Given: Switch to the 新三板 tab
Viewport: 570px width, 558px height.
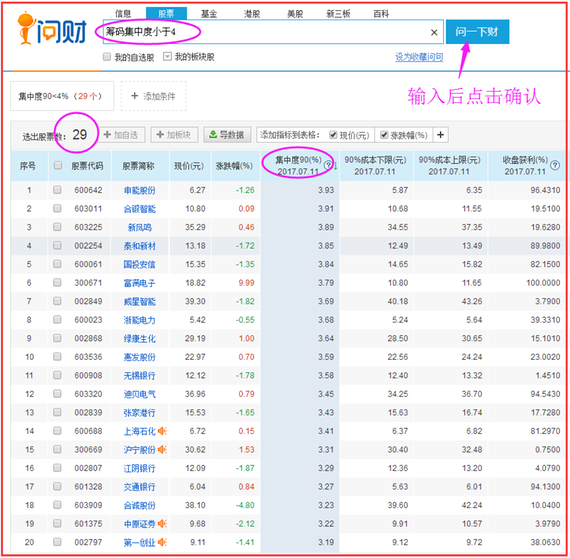Looking at the screenshot, I should click(x=338, y=14).
